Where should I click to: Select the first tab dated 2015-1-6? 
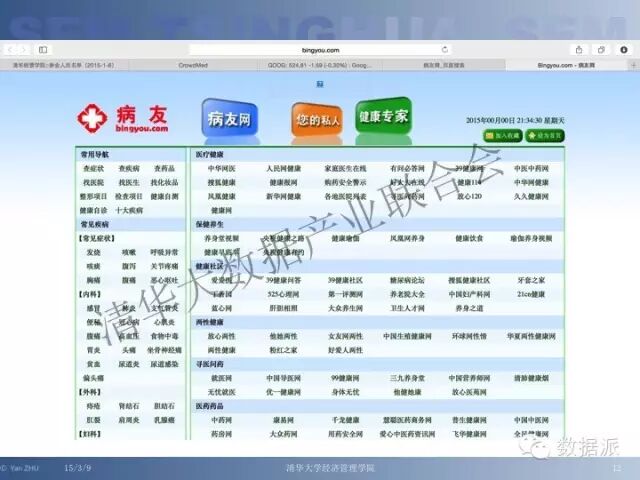[64, 65]
